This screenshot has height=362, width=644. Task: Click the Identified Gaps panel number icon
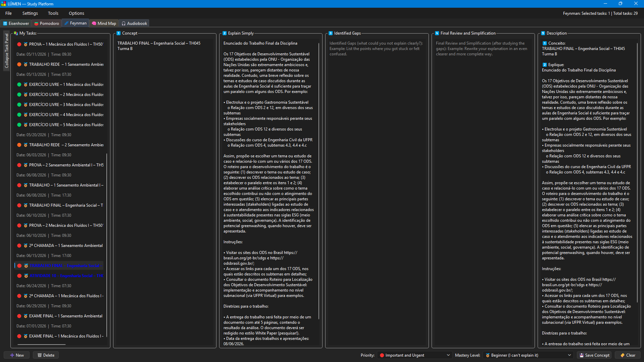(x=331, y=33)
